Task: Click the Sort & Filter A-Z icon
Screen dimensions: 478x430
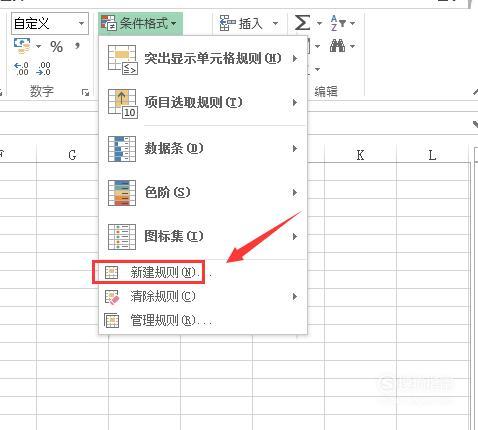Action: click(x=338, y=23)
